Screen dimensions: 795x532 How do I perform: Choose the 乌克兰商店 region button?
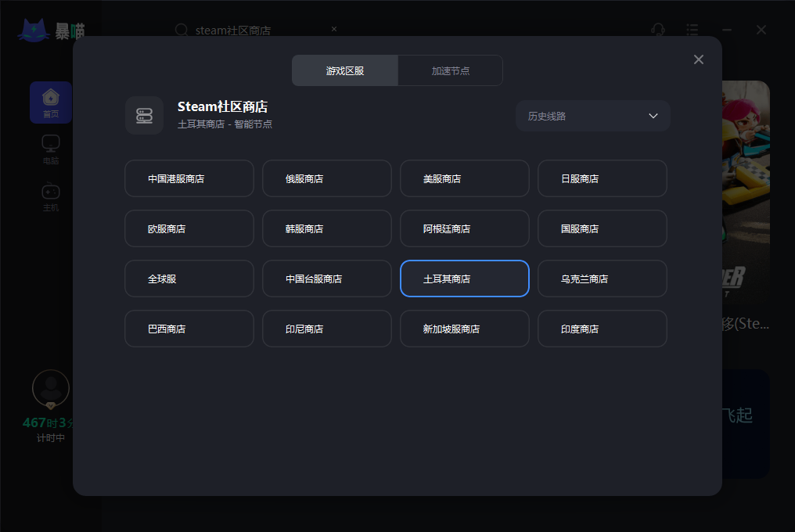click(x=603, y=279)
